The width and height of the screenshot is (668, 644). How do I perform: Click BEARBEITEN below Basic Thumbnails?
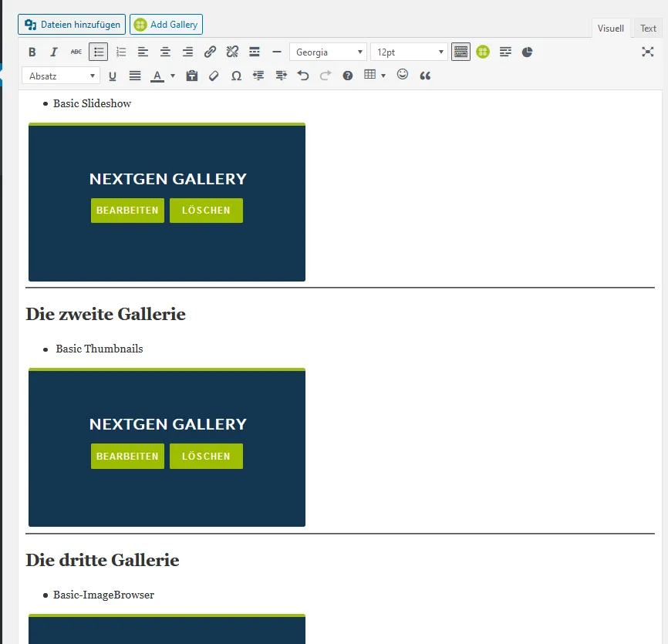(127, 456)
